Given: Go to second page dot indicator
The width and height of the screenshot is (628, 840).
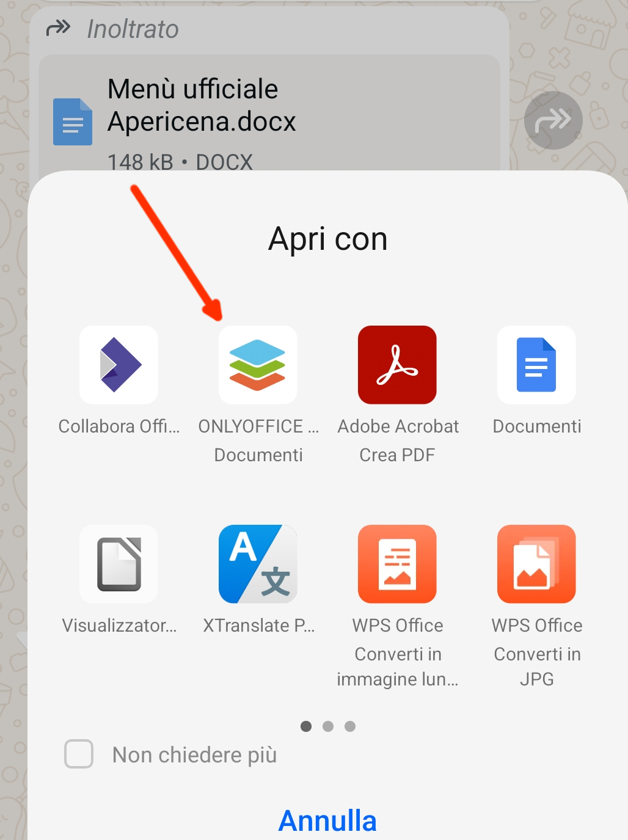Looking at the screenshot, I should (x=328, y=726).
